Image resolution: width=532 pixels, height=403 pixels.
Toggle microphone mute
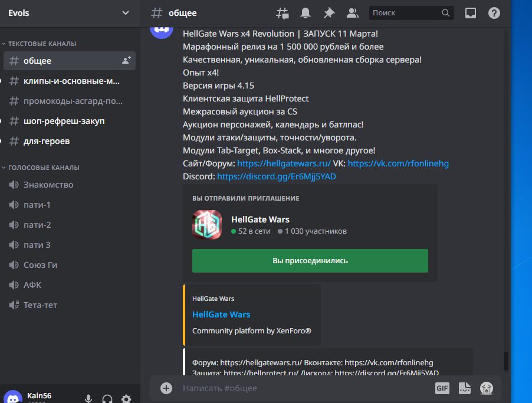click(88, 399)
